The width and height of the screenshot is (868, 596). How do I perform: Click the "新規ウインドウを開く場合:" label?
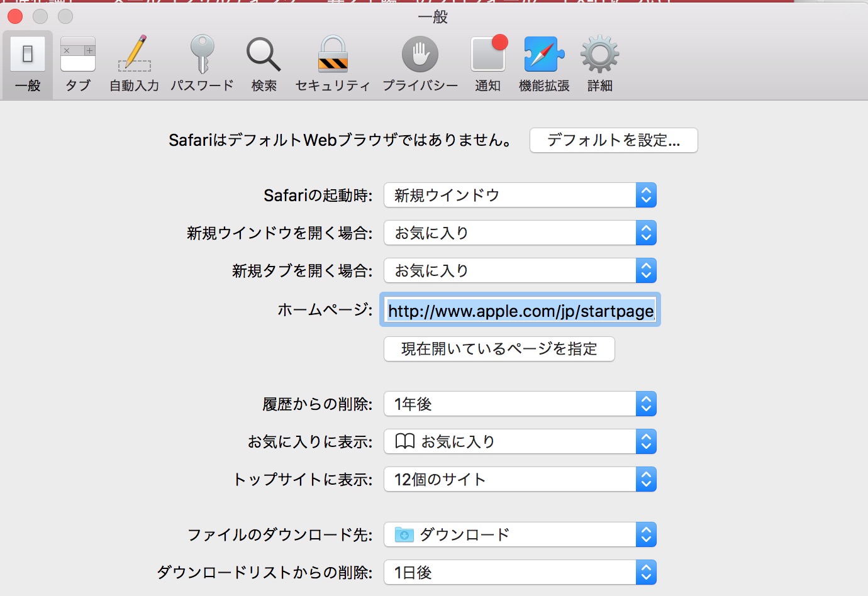pos(279,233)
